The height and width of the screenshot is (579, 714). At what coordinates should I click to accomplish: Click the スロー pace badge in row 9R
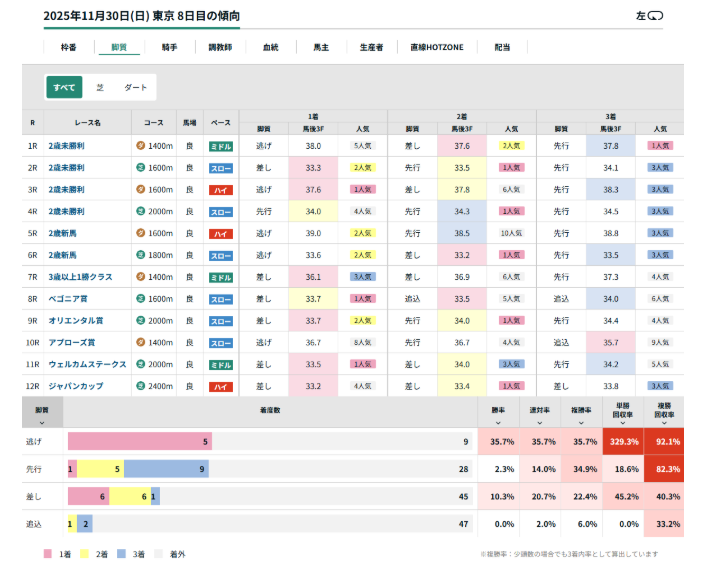pyautogui.click(x=221, y=321)
